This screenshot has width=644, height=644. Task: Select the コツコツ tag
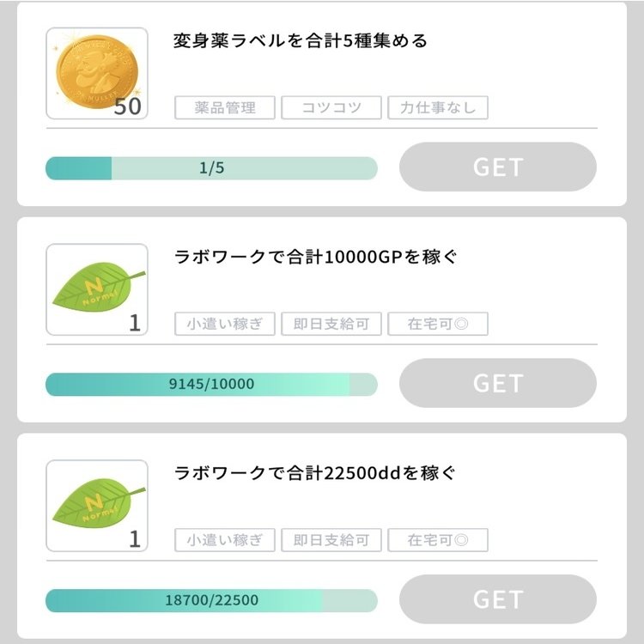332,108
